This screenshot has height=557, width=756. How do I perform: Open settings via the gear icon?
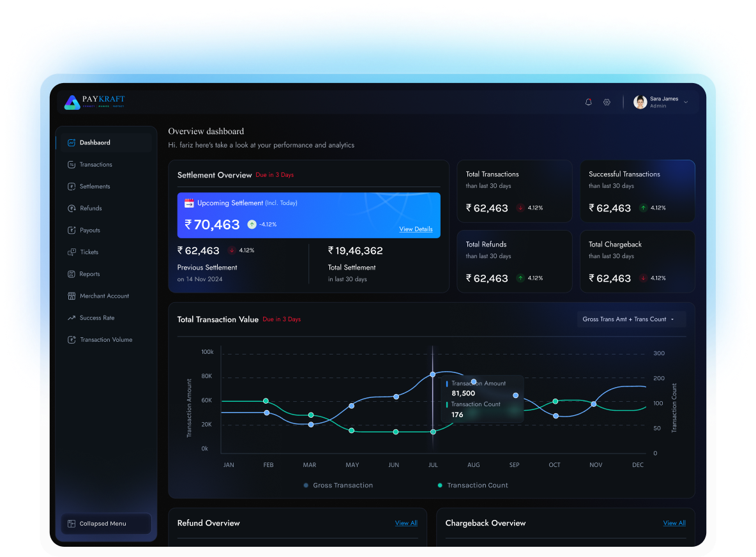coord(607,102)
